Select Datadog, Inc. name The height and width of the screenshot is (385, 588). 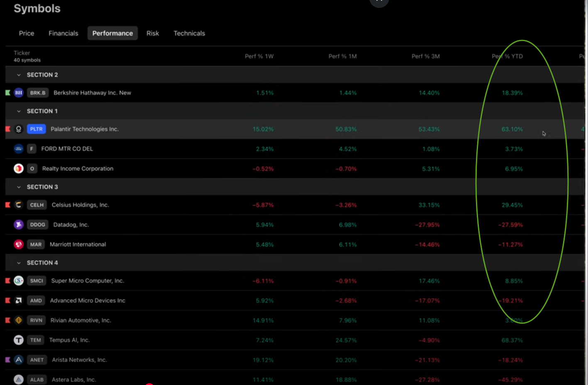click(71, 225)
